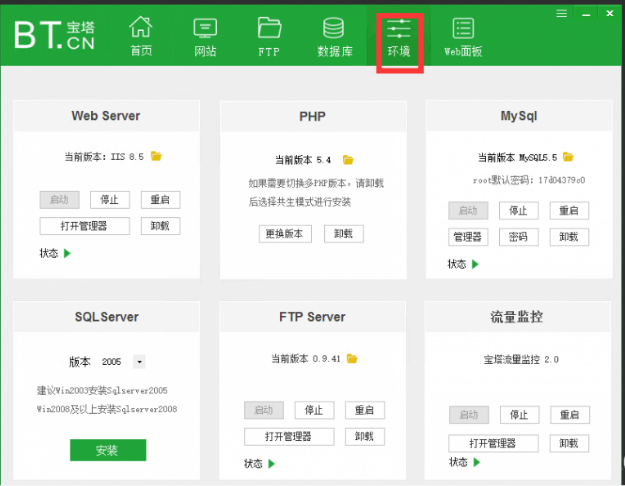Click the 流量监控 card title
Image resolution: width=625 pixels, height=486 pixels.
point(517,317)
